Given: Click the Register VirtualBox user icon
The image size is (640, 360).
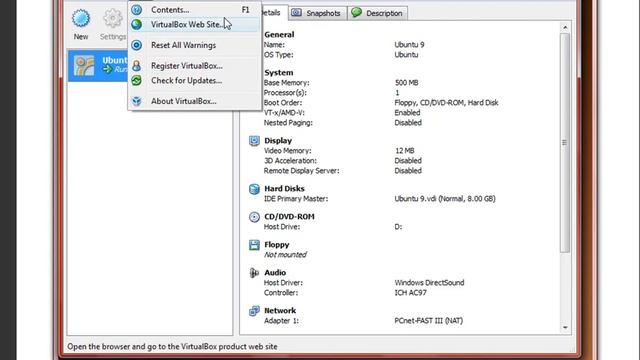Looking at the screenshot, I should tap(137, 65).
